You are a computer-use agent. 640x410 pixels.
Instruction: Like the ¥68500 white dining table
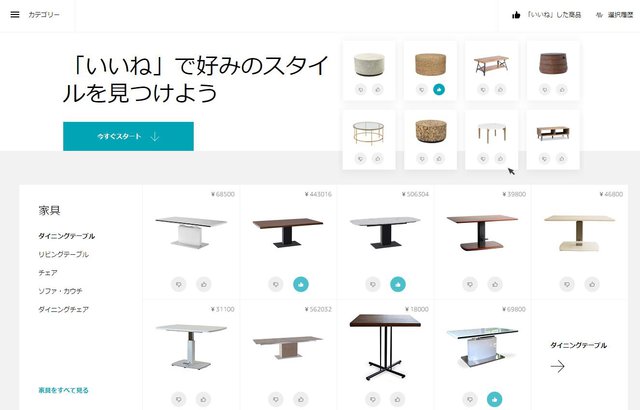pos(204,284)
